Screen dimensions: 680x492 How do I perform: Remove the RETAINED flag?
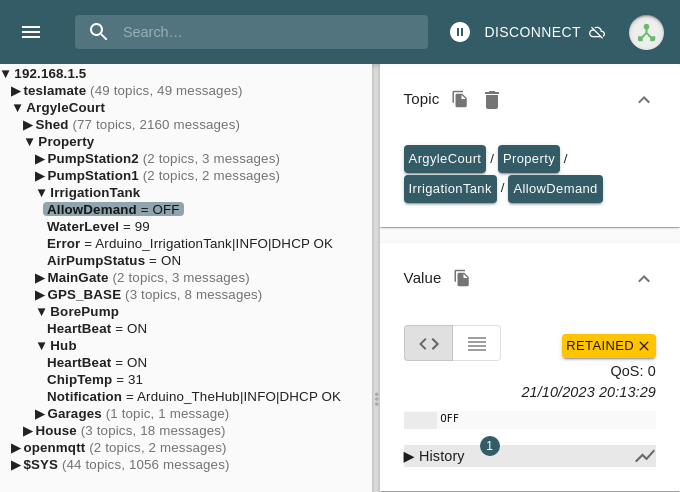644,346
